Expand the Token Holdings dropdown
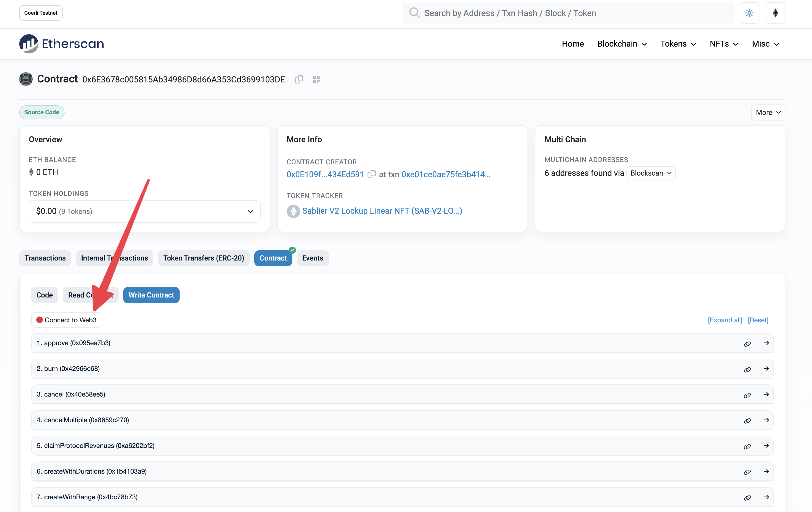 pyautogui.click(x=249, y=211)
